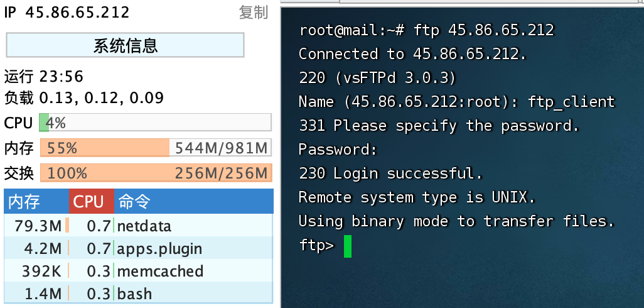Sort process list by CPU column header
This screenshot has width=644, height=308.
coord(91,202)
